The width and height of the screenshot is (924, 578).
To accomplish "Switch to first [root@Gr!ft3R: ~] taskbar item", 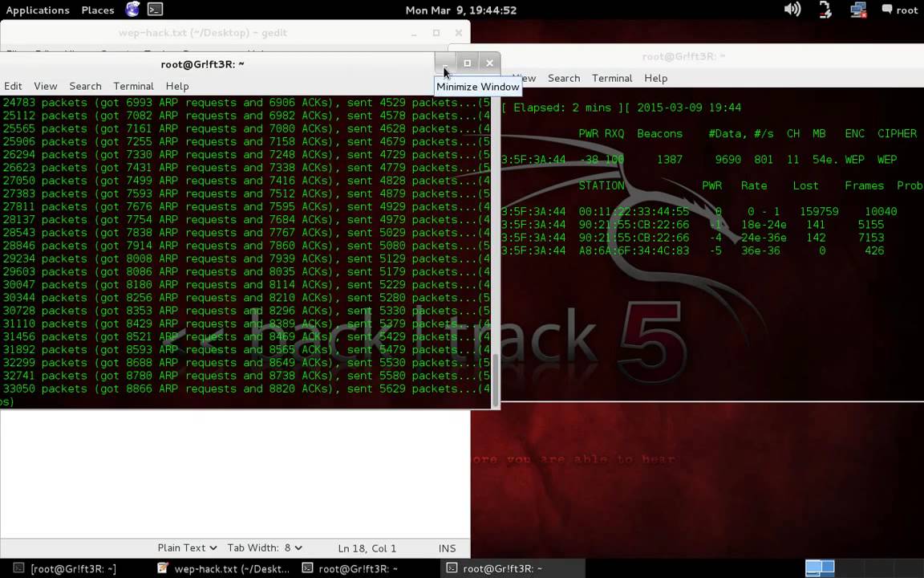I will [73, 568].
